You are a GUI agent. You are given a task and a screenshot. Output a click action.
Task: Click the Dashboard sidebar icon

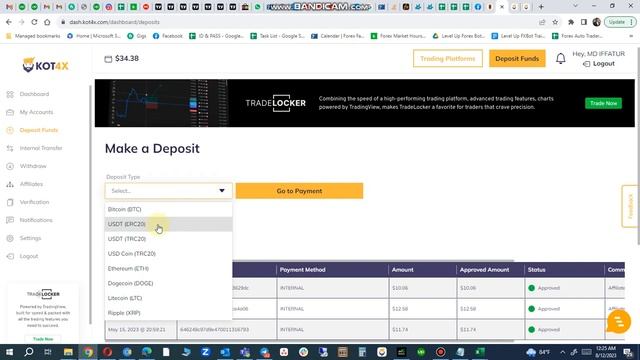pyautogui.click(x=10, y=94)
